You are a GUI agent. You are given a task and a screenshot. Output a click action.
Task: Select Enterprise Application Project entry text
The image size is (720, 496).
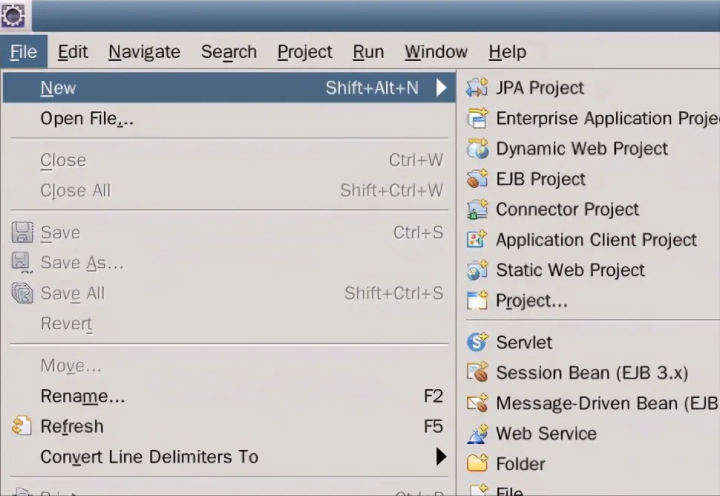click(608, 118)
